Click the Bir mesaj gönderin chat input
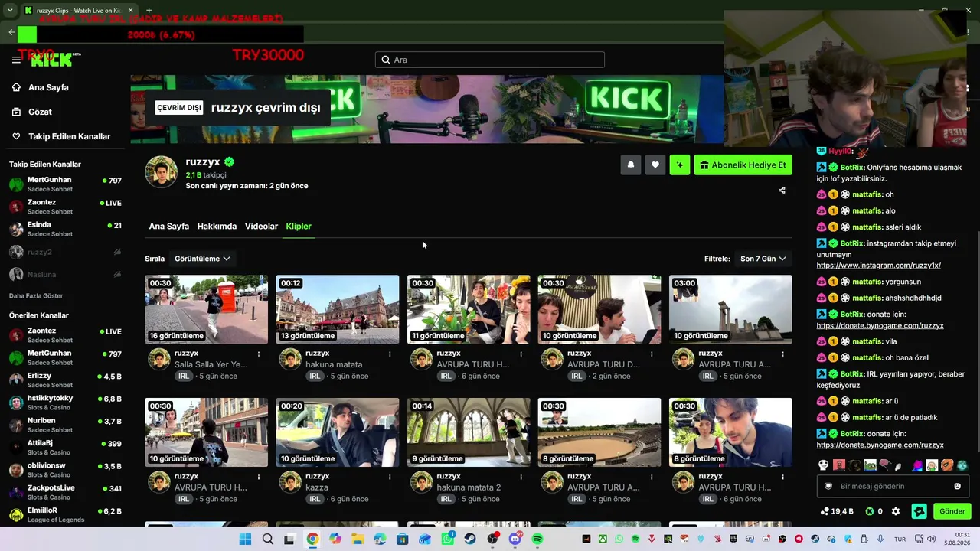Image resolution: width=980 pixels, height=551 pixels. click(893, 486)
